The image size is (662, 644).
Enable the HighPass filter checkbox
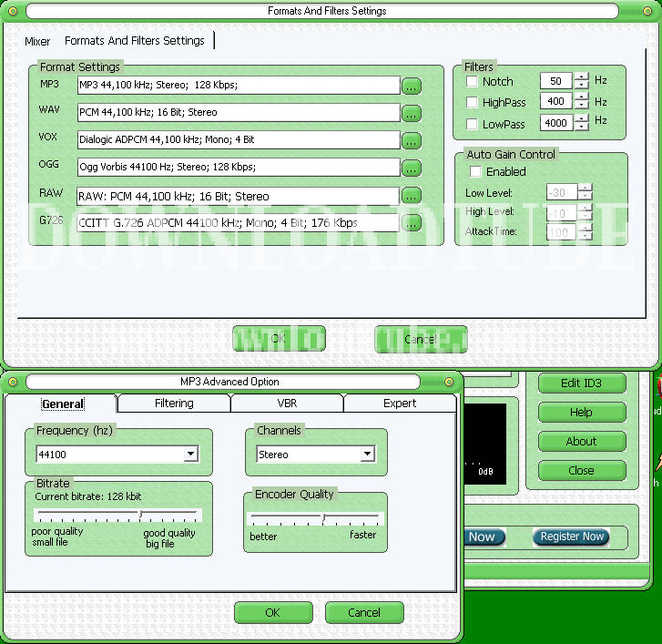coord(472,102)
